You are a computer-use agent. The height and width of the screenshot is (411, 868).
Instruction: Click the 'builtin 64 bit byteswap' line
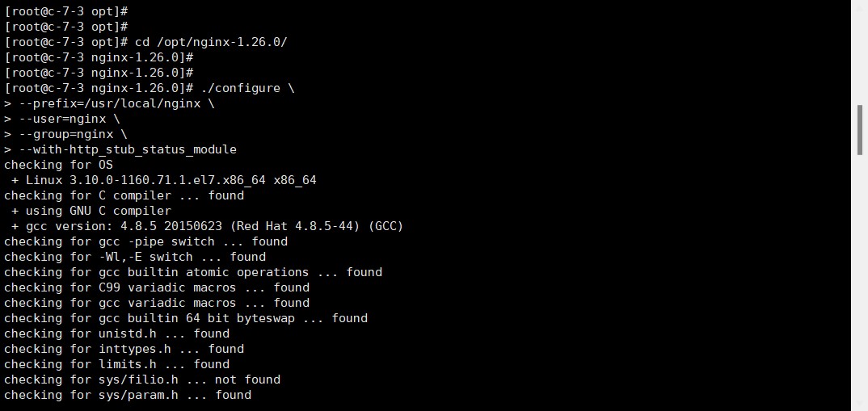pyautogui.click(x=186, y=318)
